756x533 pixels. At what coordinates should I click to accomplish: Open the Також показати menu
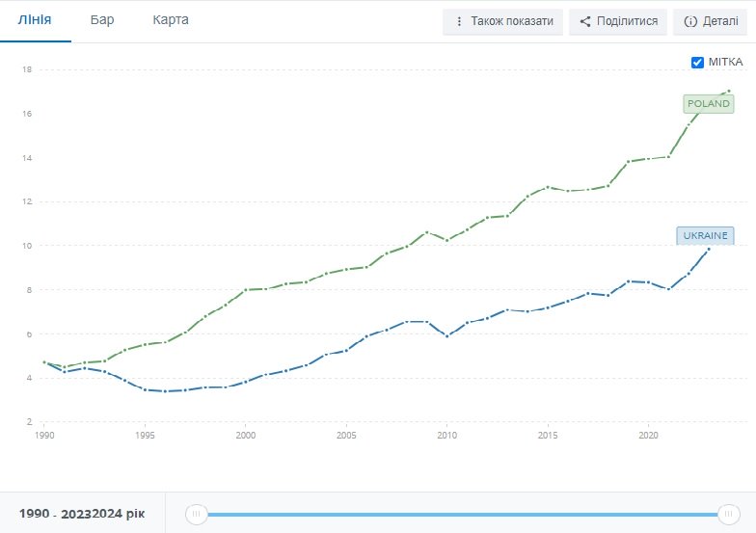pos(503,21)
